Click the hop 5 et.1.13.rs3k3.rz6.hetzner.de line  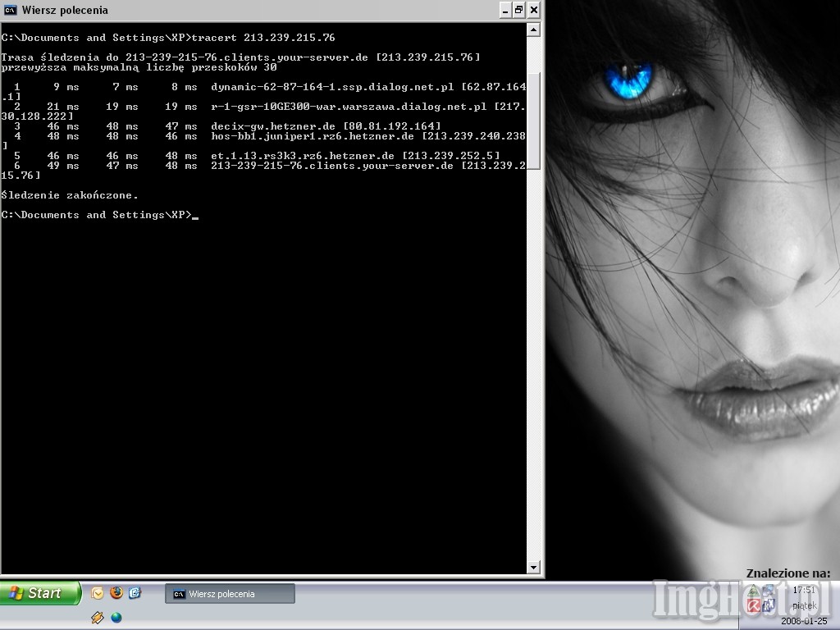pos(256,156)
